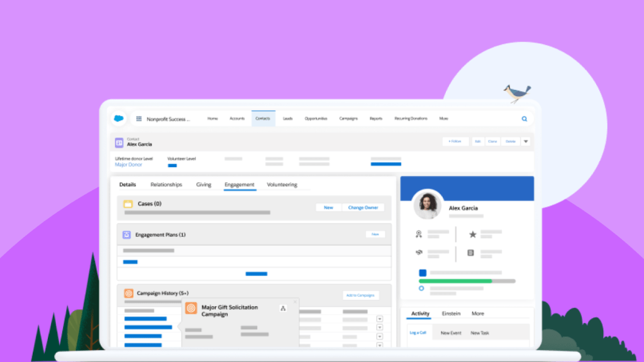This screenshot has width=644, height=362.
Task: Click the Engagement Plans icon
Action: [126, 235]
